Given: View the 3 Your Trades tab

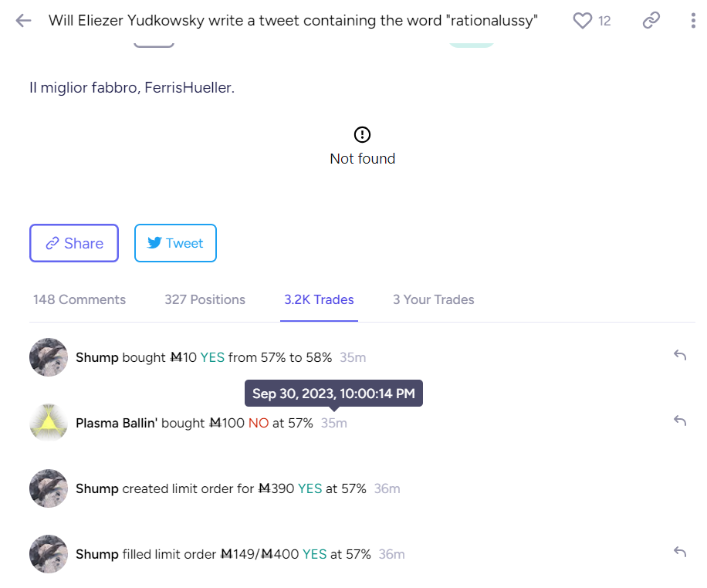Looking at the screenshot, I should tap(433, 299).
